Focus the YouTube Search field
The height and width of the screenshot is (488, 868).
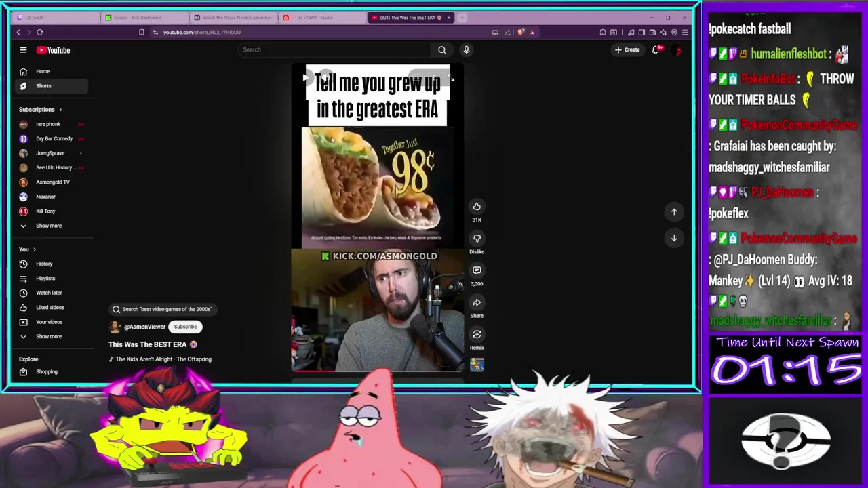pyautogui.click(x=334, y=49)
